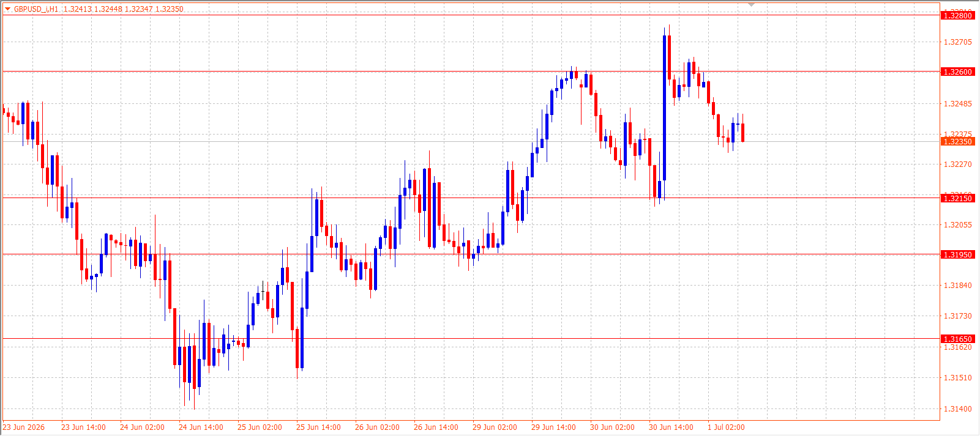Click the 23 Jun 14:00 time axis label
Viewport: 980px width, 436px height.
coord(83,427)
